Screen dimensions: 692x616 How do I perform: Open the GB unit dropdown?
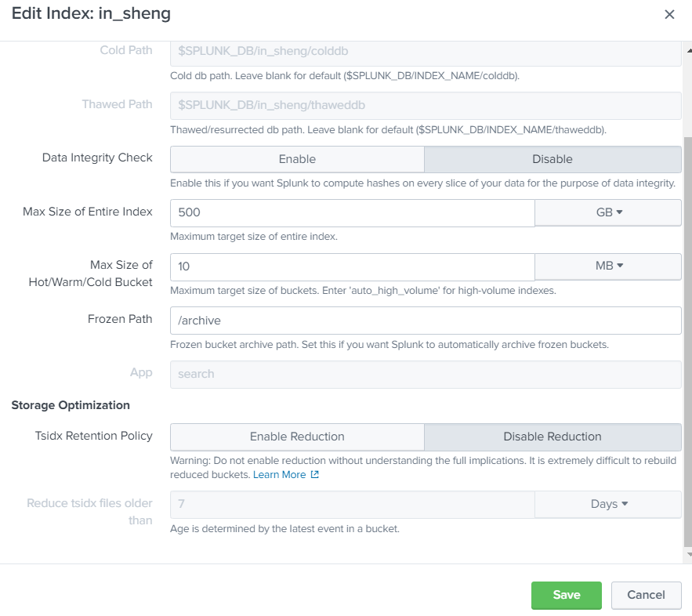(x=607, y=212)
